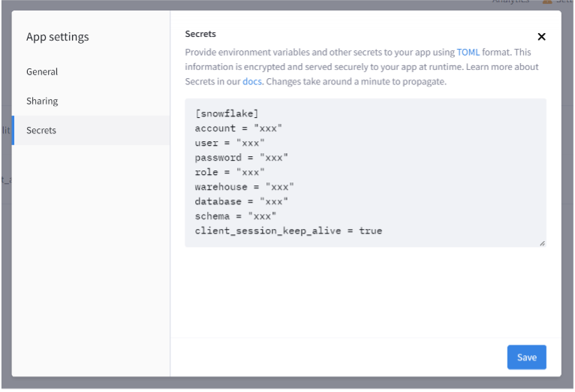Screen dimensions: 575x392
Task: Click the schema = "xxx" line
Action: (x=236, y=216)
